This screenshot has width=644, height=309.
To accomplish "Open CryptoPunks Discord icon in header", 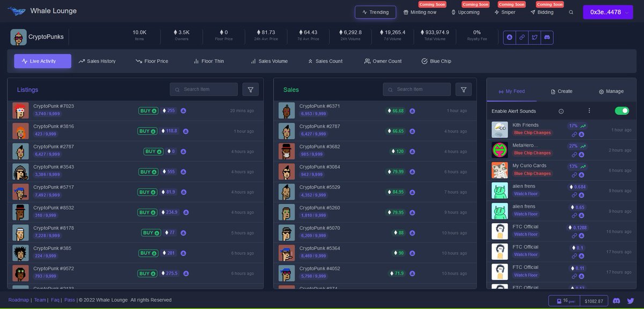I will pos(547,38).
